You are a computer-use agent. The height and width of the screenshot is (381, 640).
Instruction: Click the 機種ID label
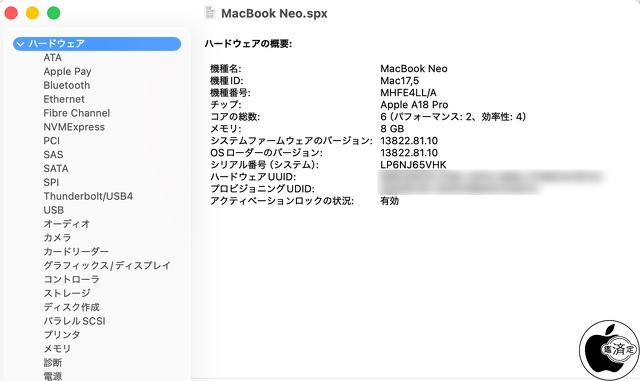tap(227, 81)
